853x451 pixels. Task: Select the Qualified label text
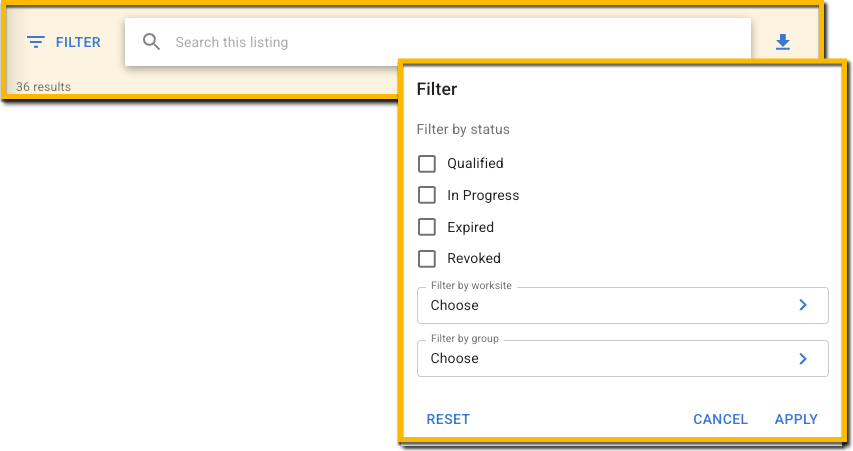475,163
